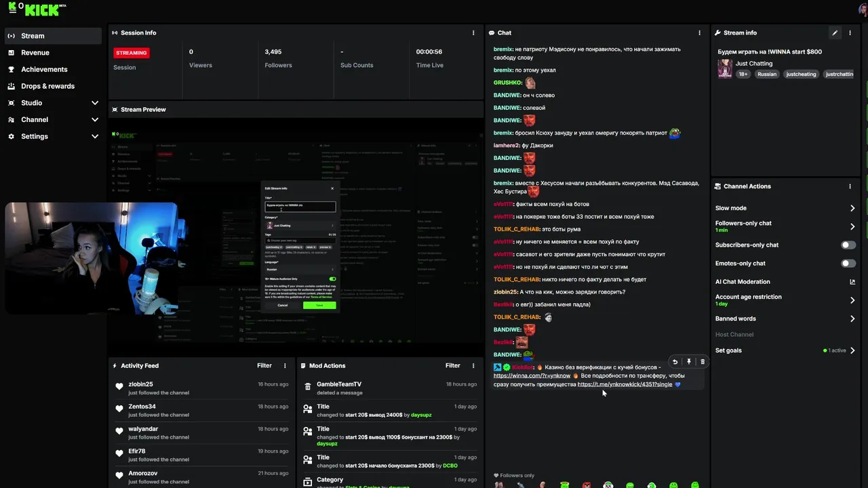
Task: Click the Settings gear icon in the sidebar
Action: pos(11,136)
